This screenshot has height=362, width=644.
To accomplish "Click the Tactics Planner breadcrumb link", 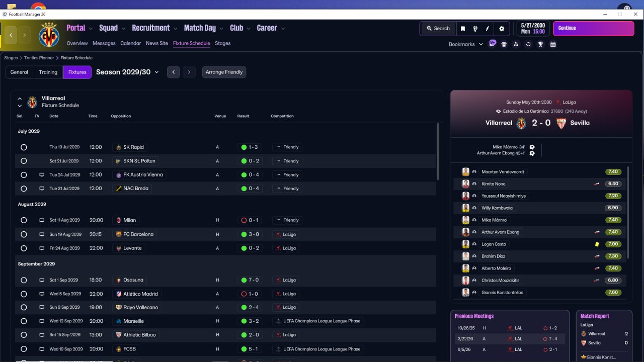I will coord(39,58).
